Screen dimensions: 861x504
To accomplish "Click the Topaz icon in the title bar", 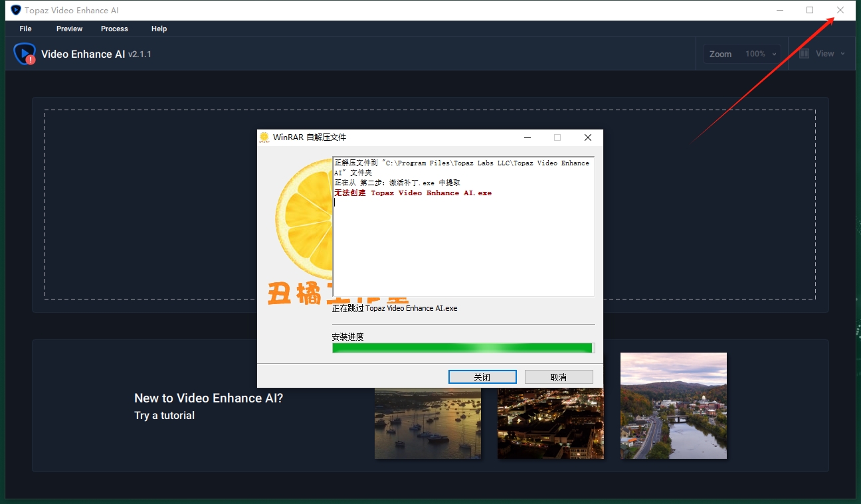I will click(16, 10).
